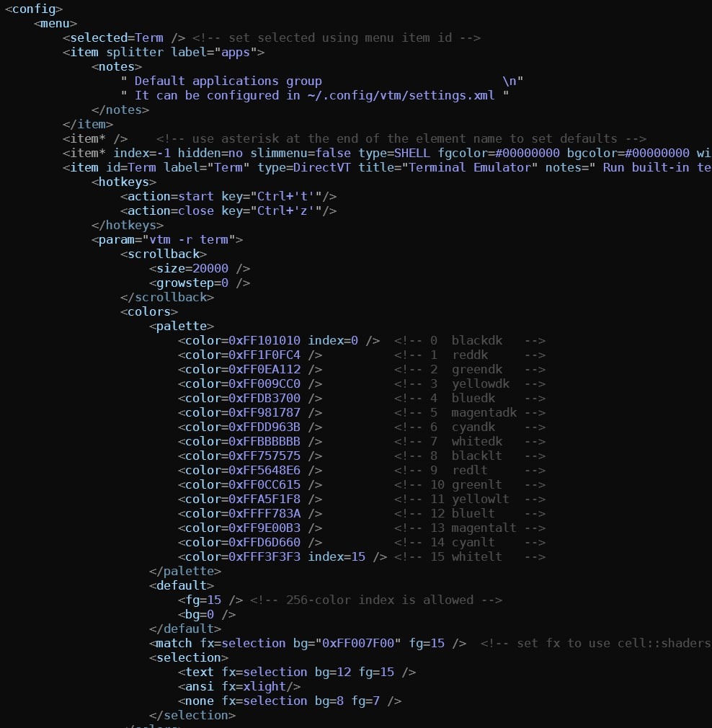Screen dimensions: 712x728
Task: Click the index=0 attribute
Action: click(333, 340)
